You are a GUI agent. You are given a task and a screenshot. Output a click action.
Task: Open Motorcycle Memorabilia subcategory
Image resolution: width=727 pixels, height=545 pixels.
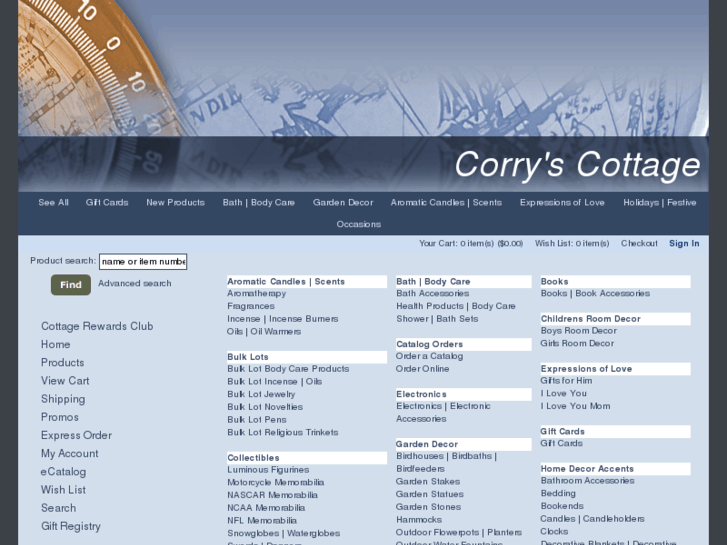(276, 483)
